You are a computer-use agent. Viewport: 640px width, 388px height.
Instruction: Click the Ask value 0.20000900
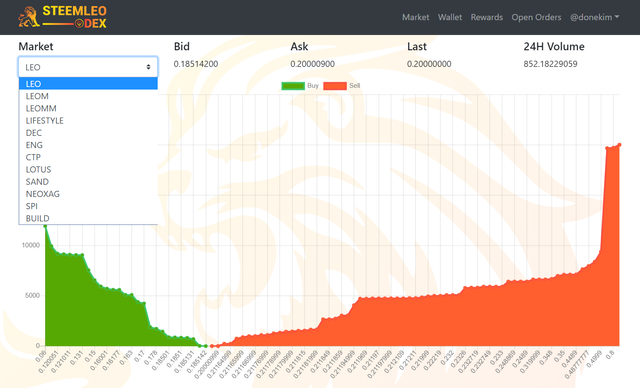coord(313,64)
